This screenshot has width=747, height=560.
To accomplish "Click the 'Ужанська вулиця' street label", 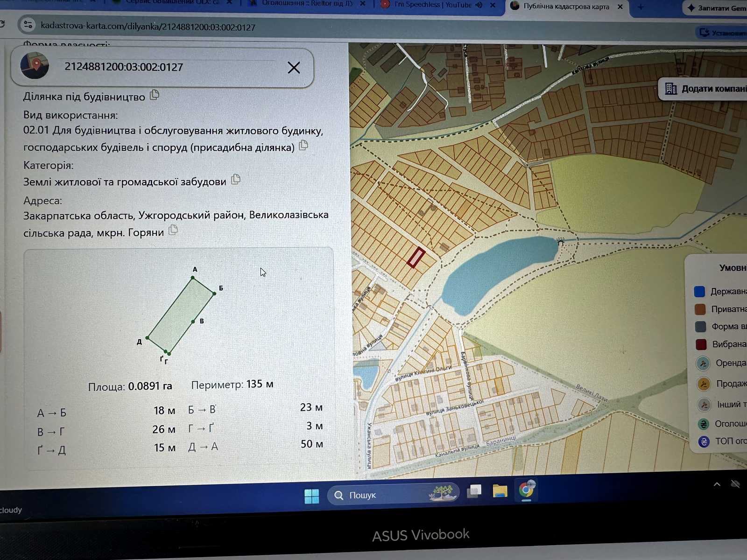I will point(369,445).
